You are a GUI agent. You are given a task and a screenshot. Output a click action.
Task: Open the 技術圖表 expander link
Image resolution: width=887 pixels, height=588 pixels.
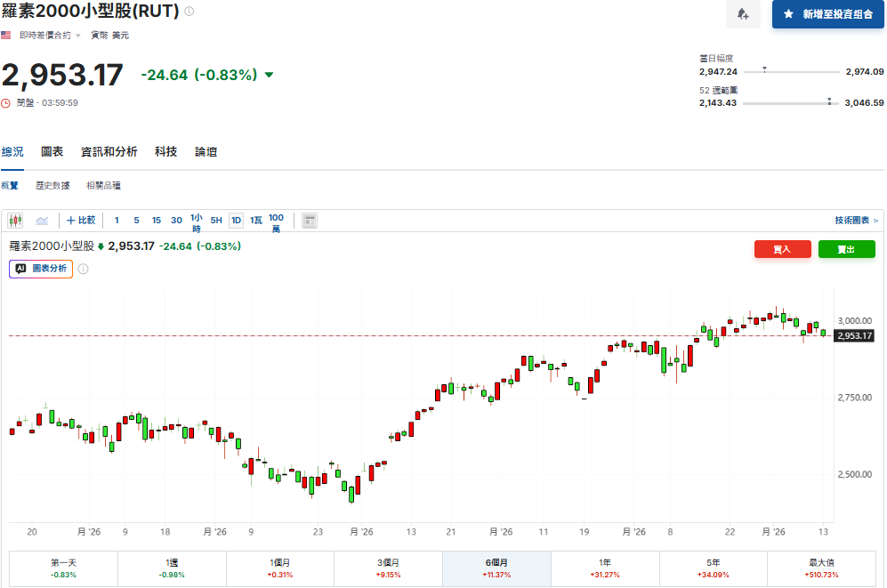tap(856, 221)
